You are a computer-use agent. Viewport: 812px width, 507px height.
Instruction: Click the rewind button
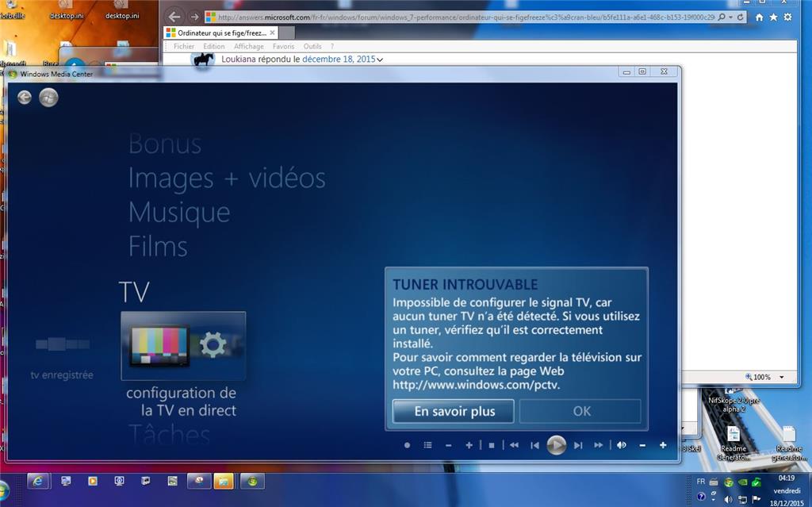click(514, 445)
